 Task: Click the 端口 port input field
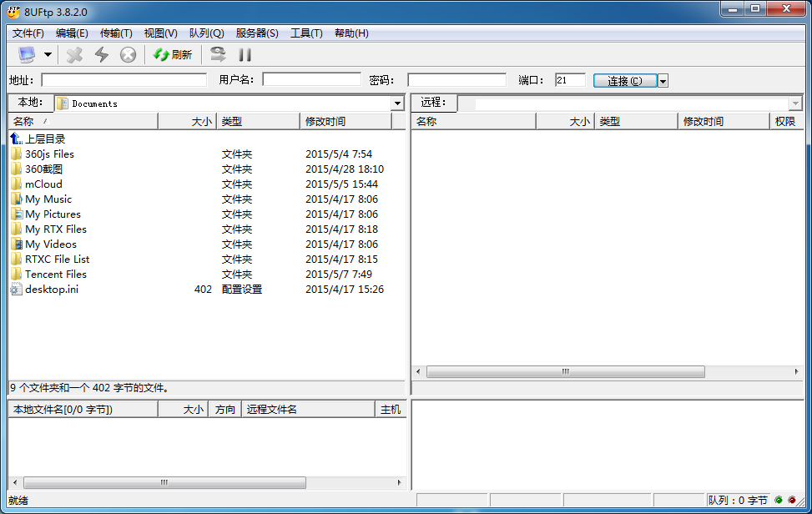click(x=570, y=80)
